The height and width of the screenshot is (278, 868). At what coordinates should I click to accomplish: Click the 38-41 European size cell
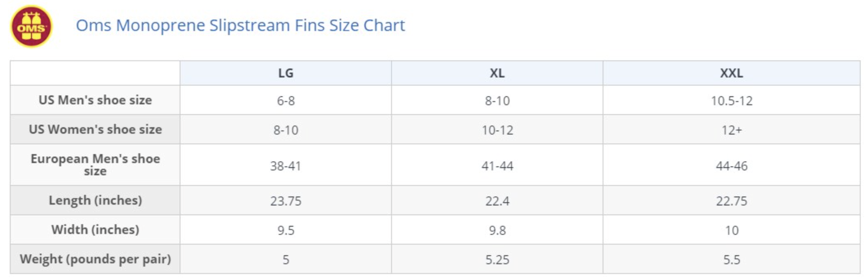click(285, 166)
